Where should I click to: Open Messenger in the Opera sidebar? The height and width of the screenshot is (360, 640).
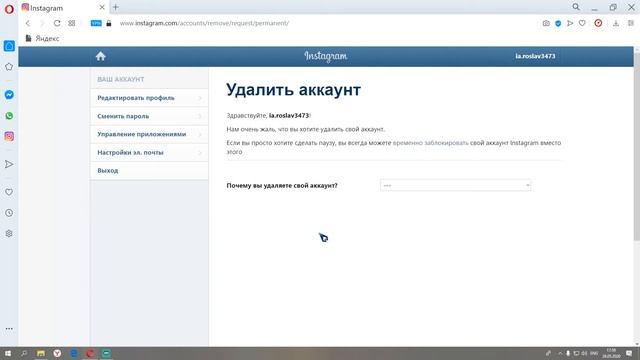pyautogui.click(x=9, y=95)
